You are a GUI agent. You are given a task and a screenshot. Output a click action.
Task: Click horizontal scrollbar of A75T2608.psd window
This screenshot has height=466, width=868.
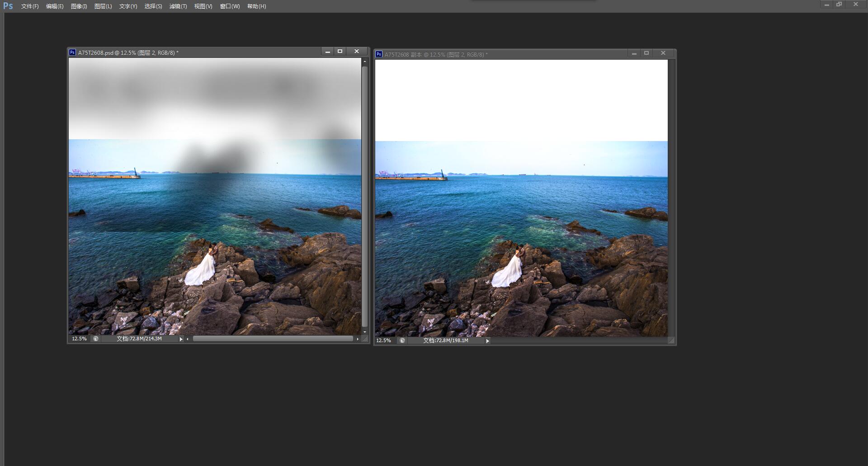[x=273, y=339]
